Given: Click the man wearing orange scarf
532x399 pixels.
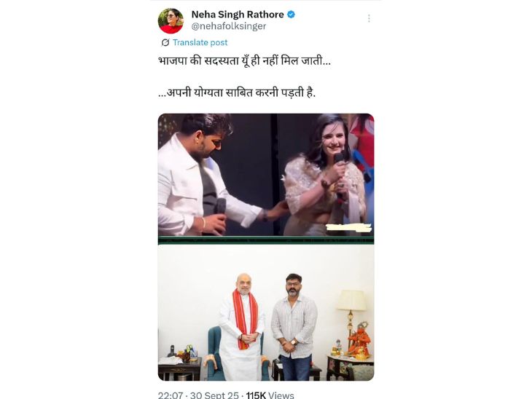Looking at the screenshot, I should point(242,326).
